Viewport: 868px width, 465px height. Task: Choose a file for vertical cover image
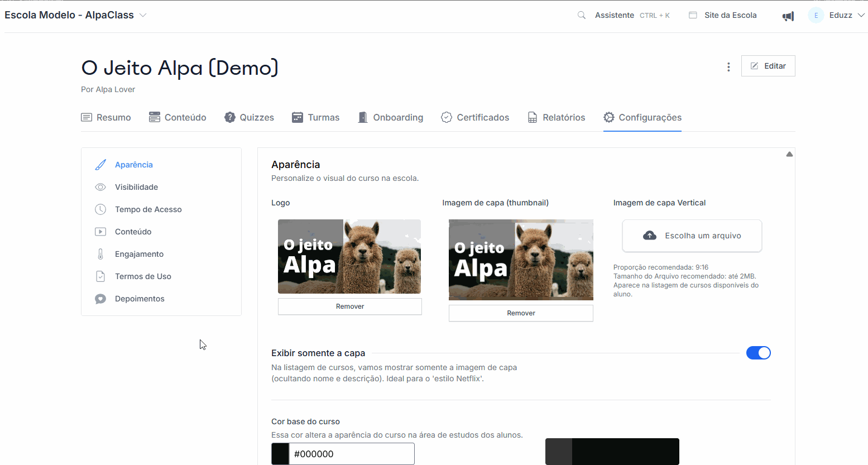click(692, 236)
